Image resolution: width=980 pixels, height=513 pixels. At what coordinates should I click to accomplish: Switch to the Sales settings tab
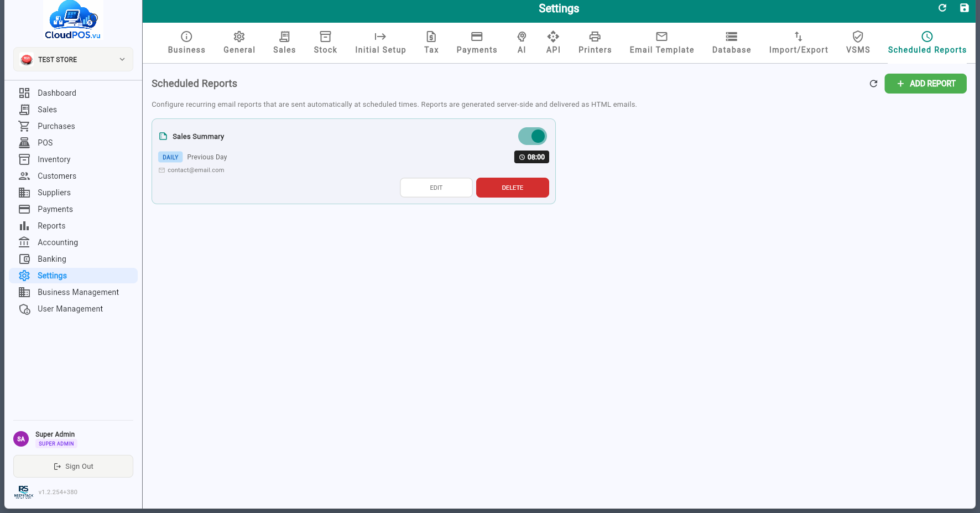point(284,43)
